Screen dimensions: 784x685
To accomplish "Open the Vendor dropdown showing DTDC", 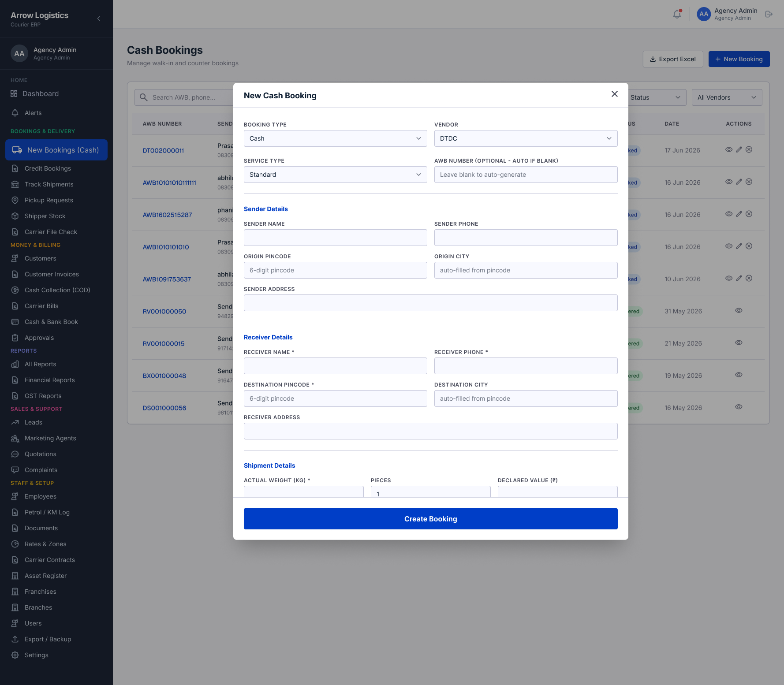I will pos(526,138).
